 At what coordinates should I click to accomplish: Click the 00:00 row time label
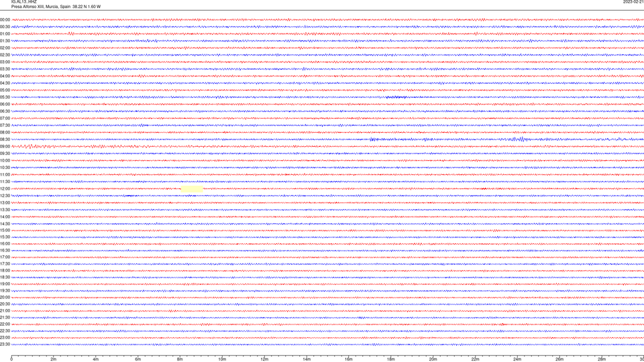tap(5, 19)
